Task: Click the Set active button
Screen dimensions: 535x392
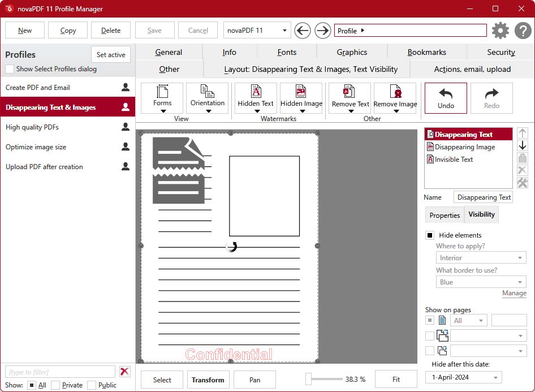Action: click(111, 55)
